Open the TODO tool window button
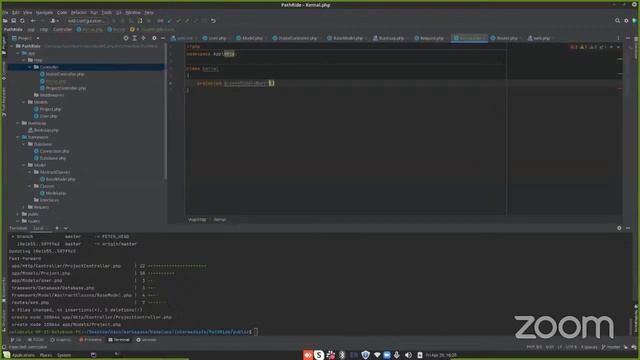Image resolution: width=640 pixels, height=360 pixels. (x=36, y=340)
